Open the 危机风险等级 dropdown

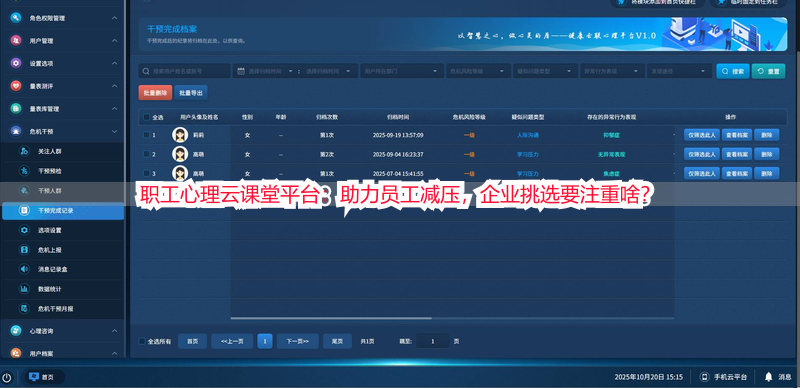[479, 71]
